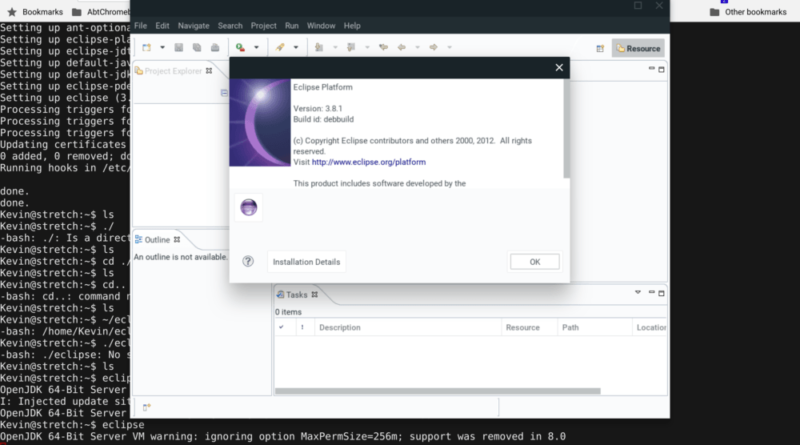Open the Navigate menu
The image size is (800, 445).
(x=193, y=26)
